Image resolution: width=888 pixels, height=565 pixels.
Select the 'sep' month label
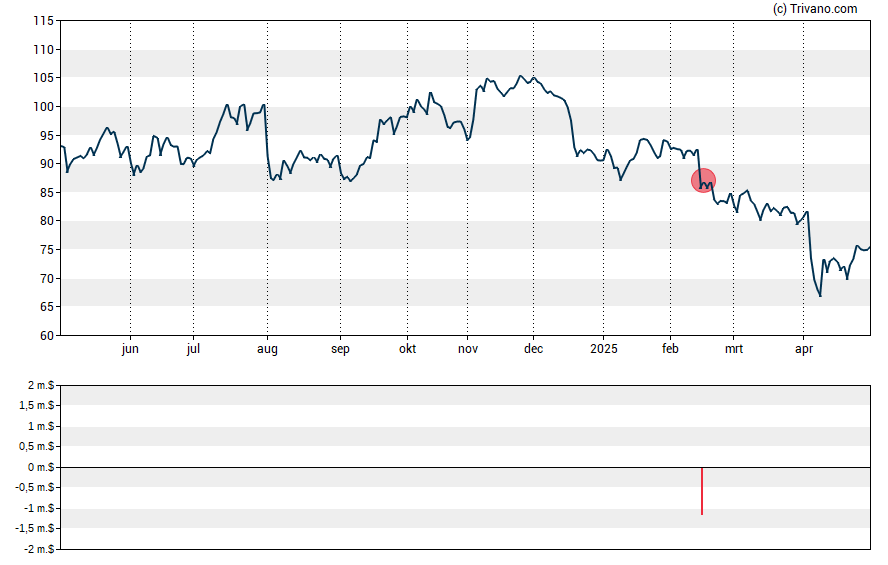point(340,349)
